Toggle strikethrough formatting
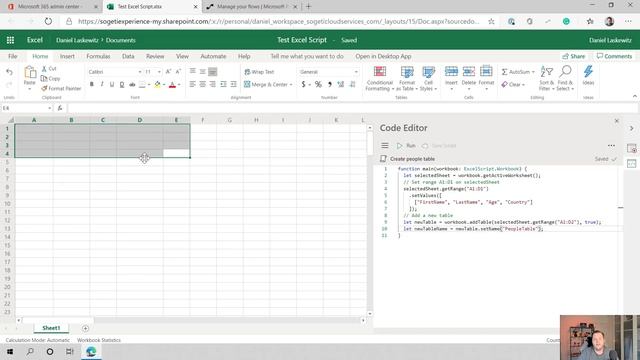 pos(132,84)
